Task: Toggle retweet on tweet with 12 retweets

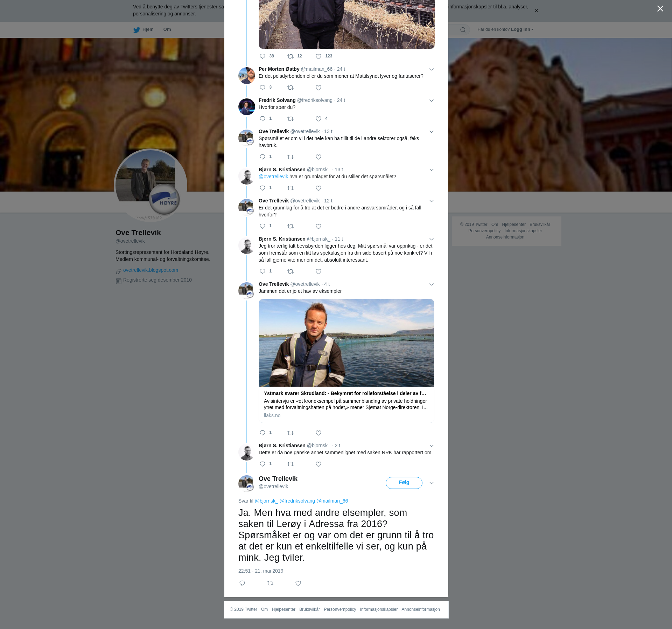Action: coord(290,56)
